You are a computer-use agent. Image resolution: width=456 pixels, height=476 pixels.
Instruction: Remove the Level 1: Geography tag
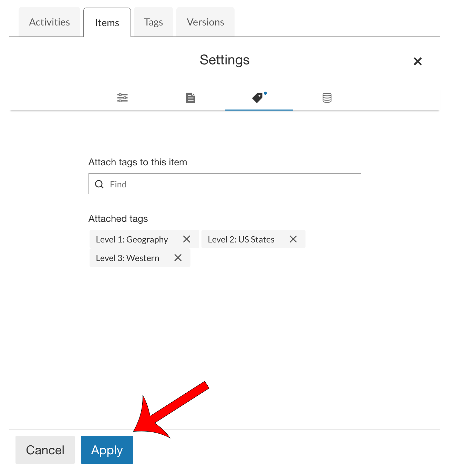coord(187,239)
